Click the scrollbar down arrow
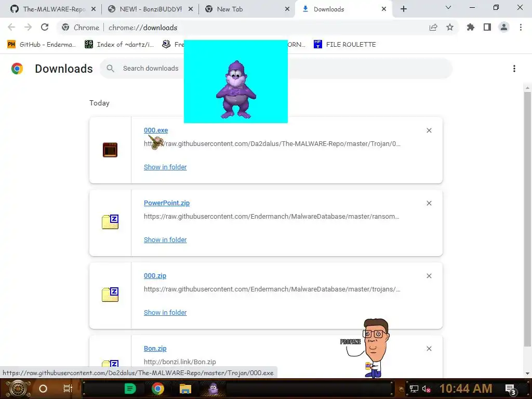 point(527,374)
